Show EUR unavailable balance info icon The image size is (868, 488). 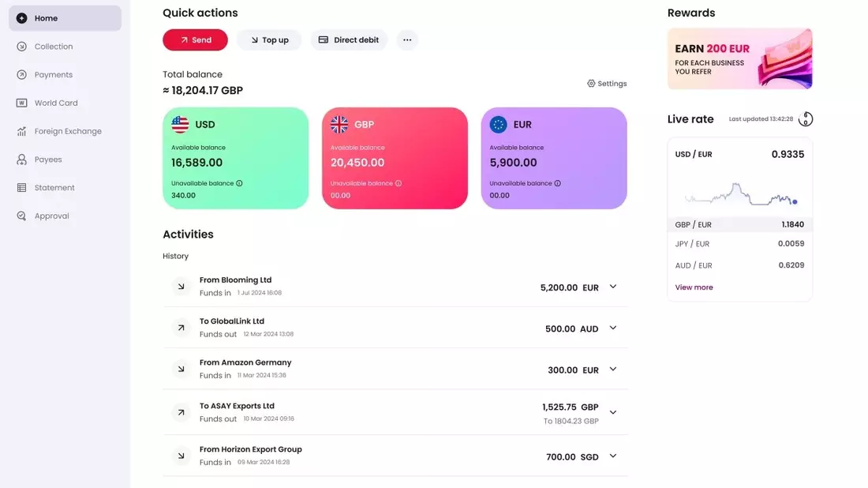pos(557,183)
